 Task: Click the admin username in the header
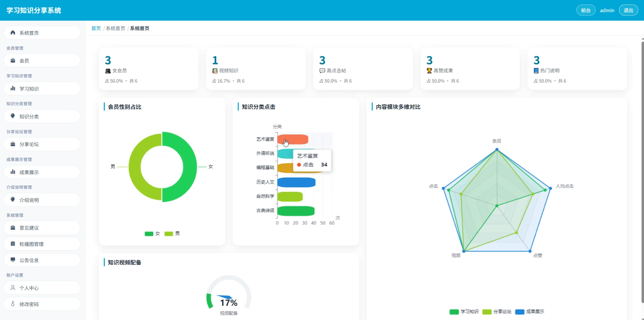pyautogui.click(x=607, y=10)
